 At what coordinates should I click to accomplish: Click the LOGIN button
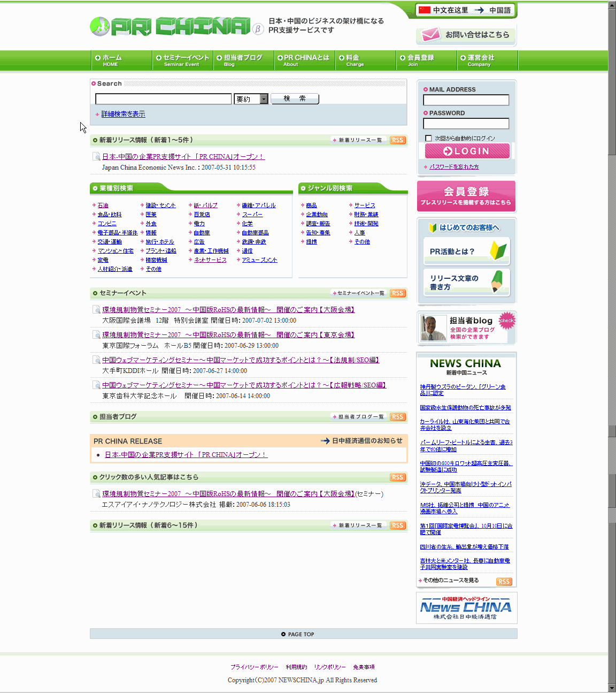coord(467,151)
